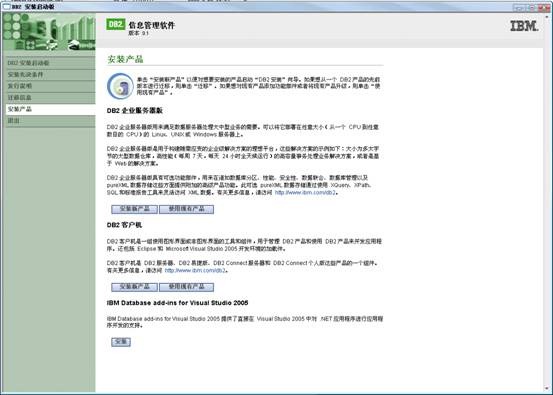Click the install CD circular icon
The width and height of the screenshot is (553, 395).
click(x=120, y=86)
